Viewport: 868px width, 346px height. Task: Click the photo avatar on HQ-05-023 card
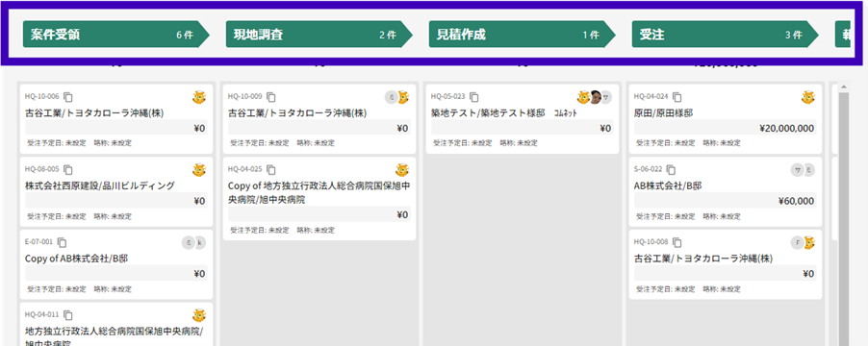596,97
